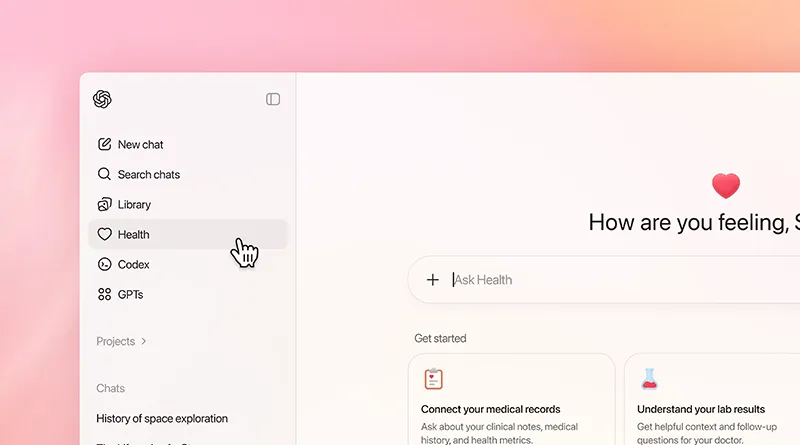This screenshot has height=445, width=800.
Task: Expand the Projects section chevron
Action: pos(144,341)
